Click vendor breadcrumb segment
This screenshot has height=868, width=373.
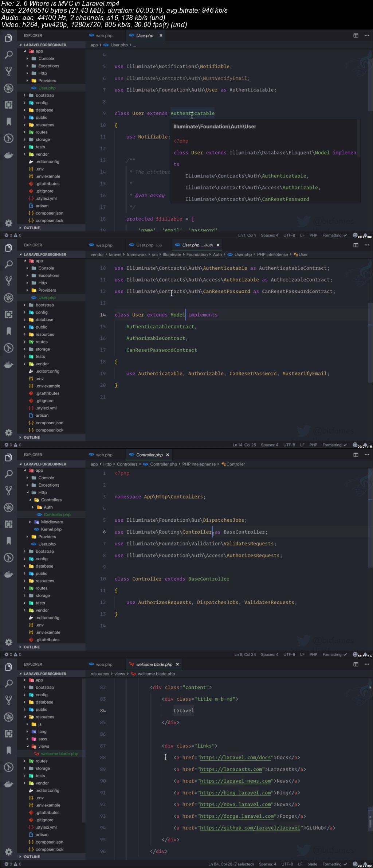coord(97,254)
